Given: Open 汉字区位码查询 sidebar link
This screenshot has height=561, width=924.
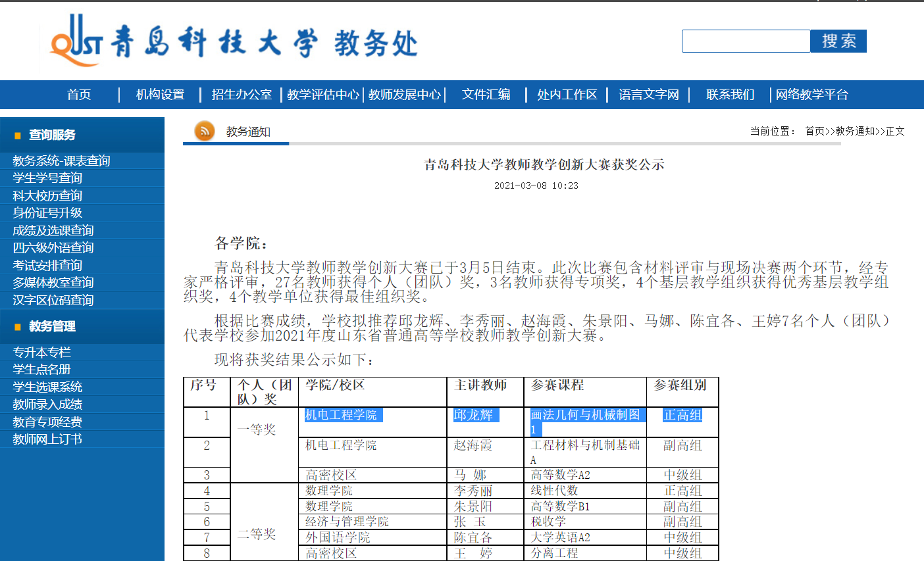Looking at the screenshot, I should coord(53,301).
